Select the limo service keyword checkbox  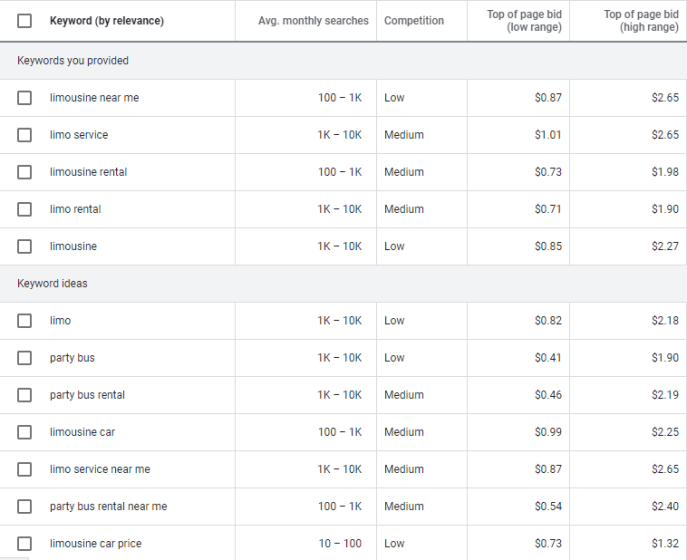point(24,135)
